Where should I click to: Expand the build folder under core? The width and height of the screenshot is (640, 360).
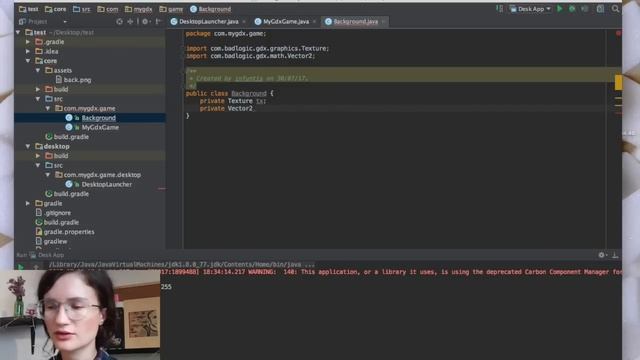click(38, 89)
